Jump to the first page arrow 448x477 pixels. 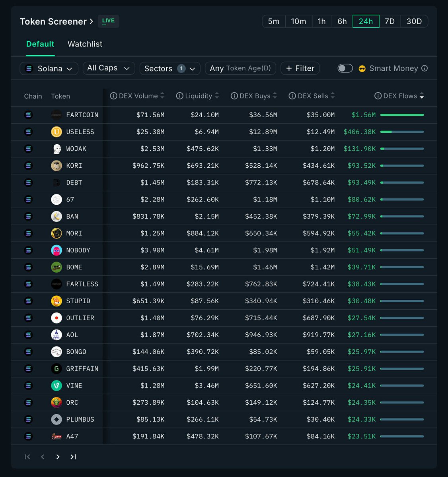pos(27,457)
